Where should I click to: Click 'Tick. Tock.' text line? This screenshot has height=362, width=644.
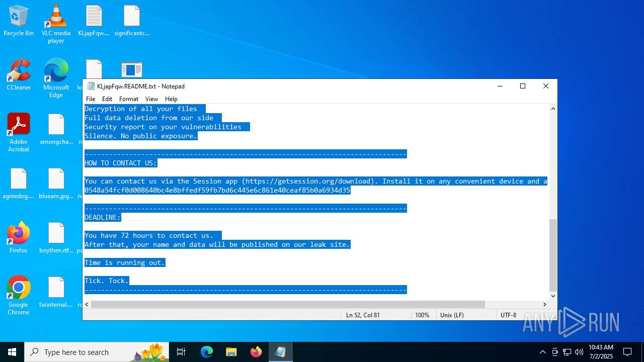point(107,281)
